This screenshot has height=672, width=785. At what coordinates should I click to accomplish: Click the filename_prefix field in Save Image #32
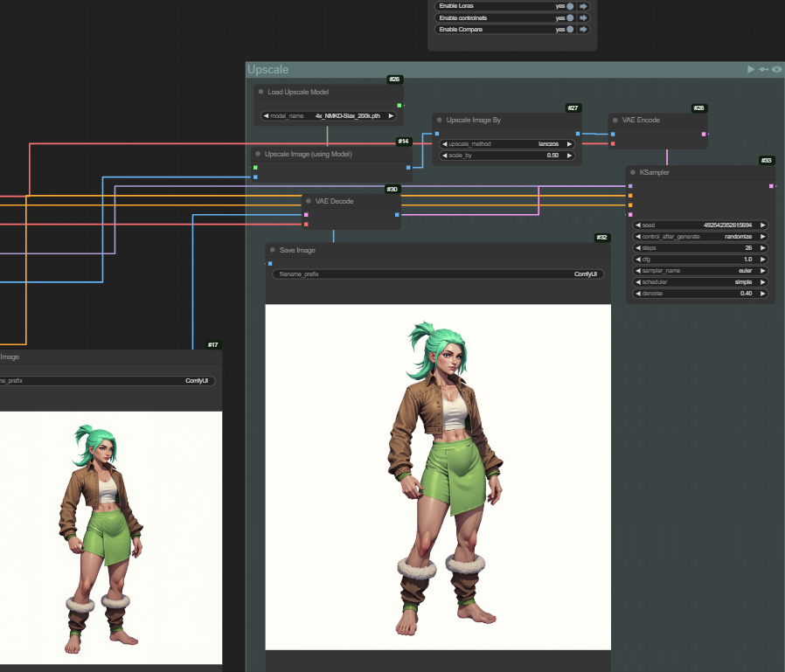tap(438, 274)
